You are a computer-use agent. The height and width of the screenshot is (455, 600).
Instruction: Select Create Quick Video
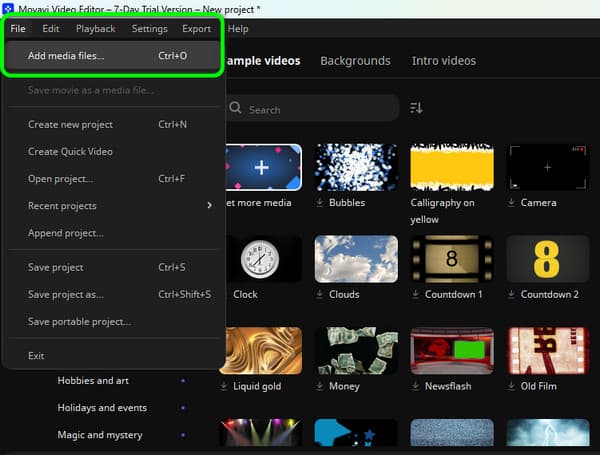(112, 152)
